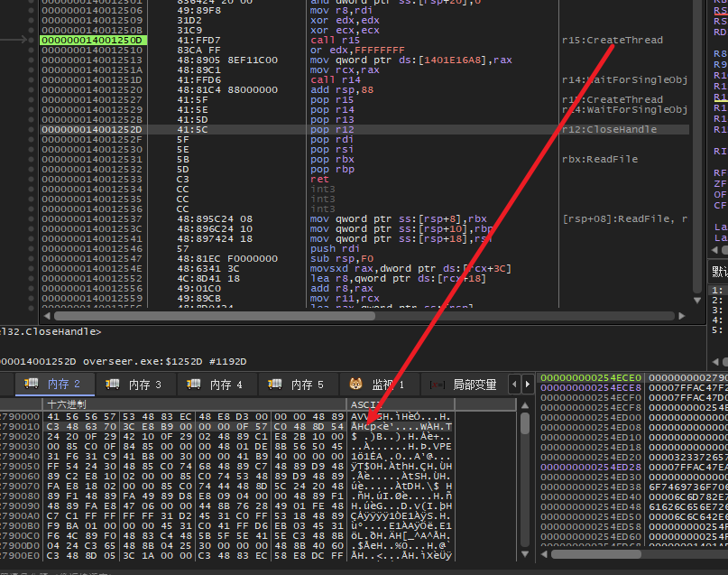Click right arrow of disassembly horizontal scrollbar

click(x=682, y=316)
